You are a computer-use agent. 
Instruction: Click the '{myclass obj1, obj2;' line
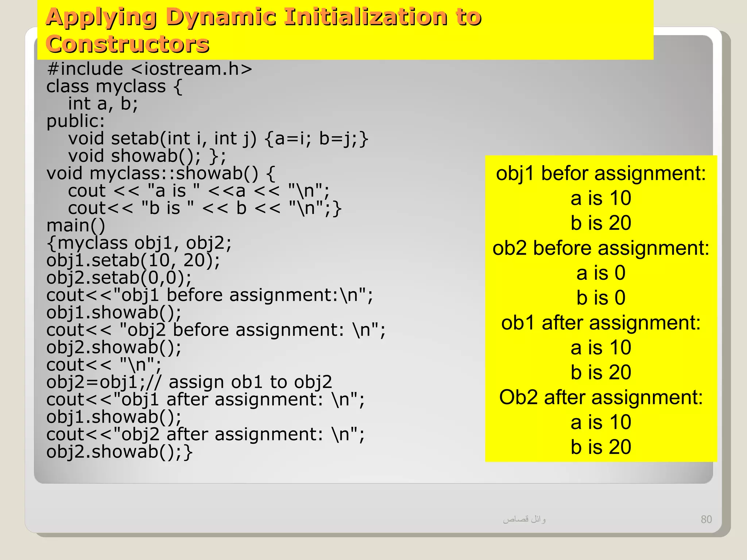pyautogui.click(x=139, y=243)
